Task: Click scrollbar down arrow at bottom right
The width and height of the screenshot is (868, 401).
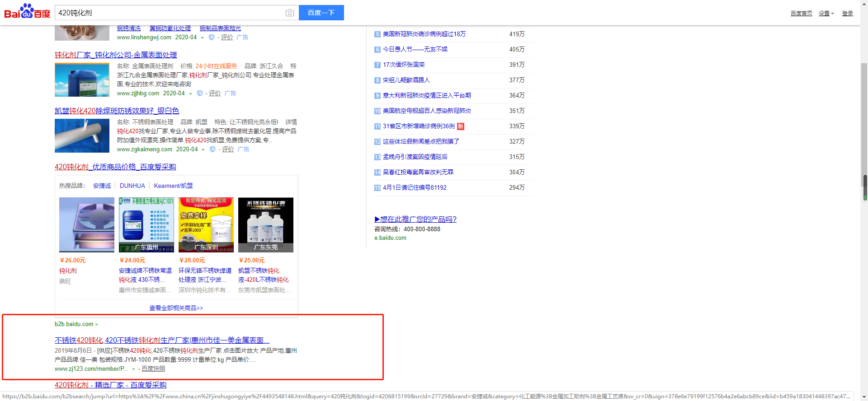Action: (865, 396)
